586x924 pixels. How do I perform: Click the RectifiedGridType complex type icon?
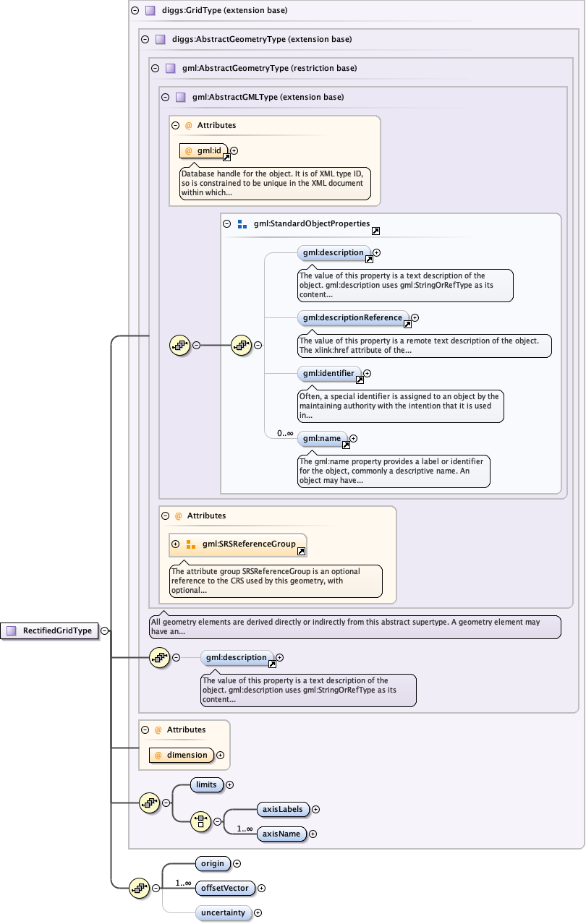pos(11,630)
